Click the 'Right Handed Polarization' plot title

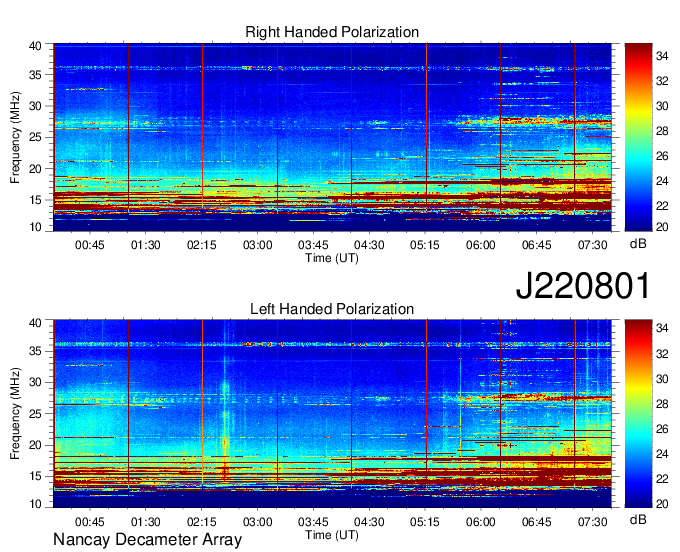tap(332, 32)
